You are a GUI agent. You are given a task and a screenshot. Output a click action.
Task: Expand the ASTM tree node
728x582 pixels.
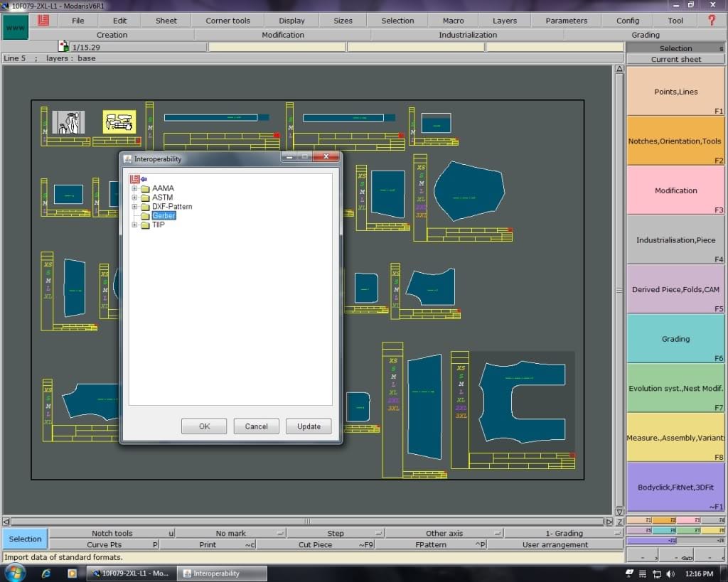click(x=134, y=198)
